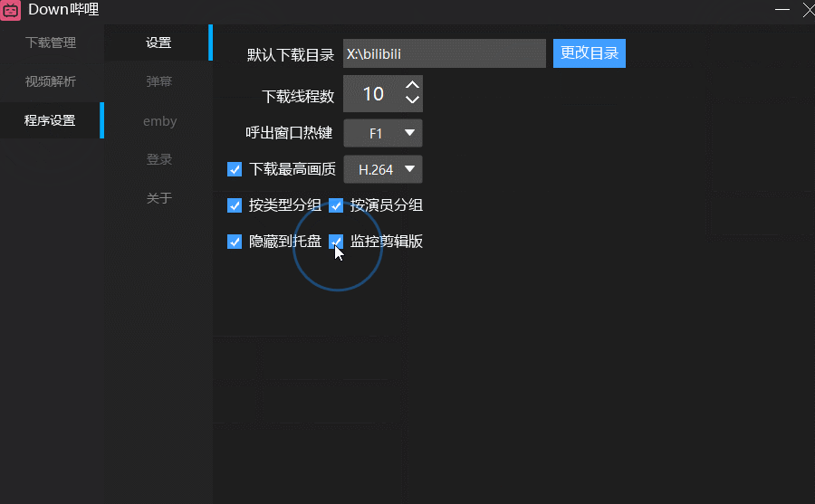Go to the emby settings sub-tab

[x=159, y=120]
